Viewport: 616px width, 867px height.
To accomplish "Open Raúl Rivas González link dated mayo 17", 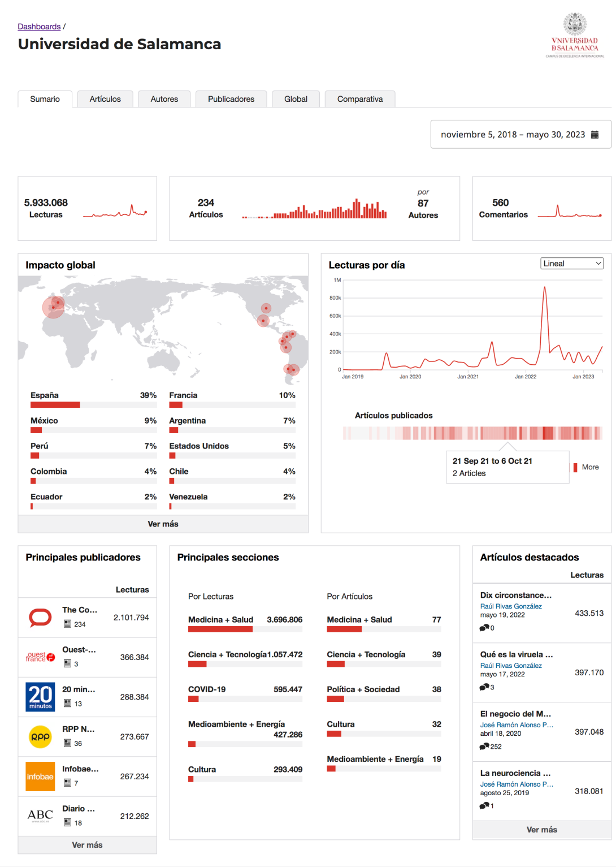I will pos(511,666).
